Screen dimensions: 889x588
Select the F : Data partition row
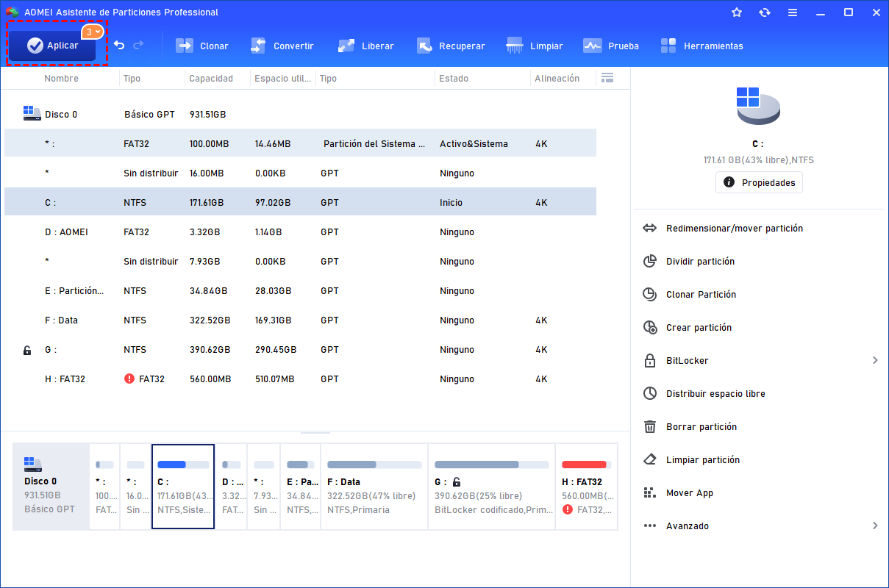300,320
